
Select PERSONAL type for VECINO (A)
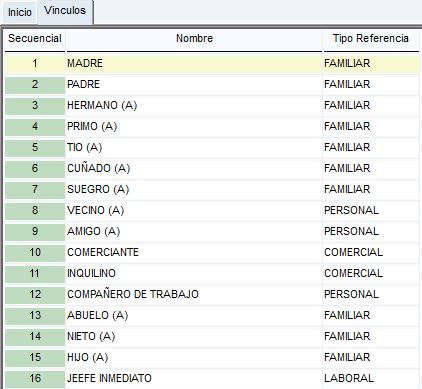tap(371, 210)
